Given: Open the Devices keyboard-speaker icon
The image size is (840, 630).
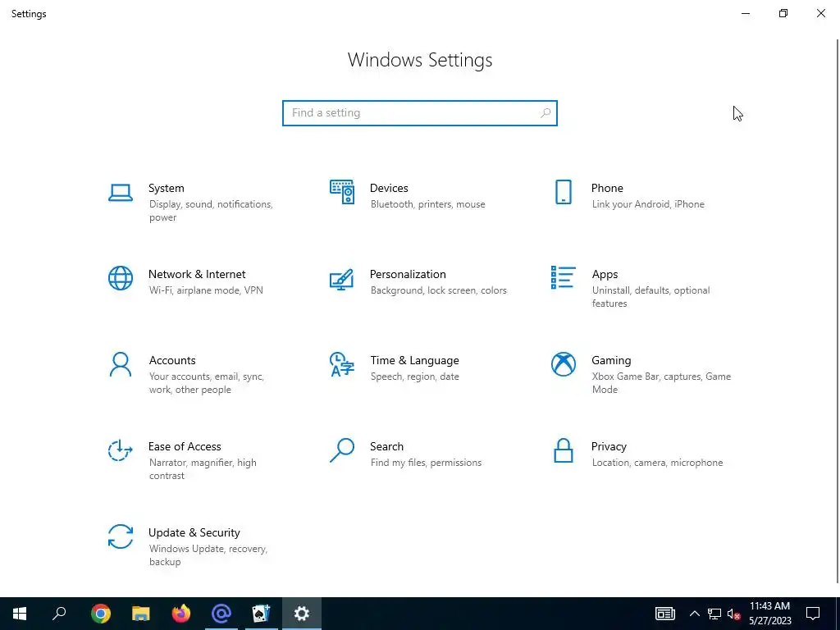Looking at the screenshot, I should click(342, 192).
